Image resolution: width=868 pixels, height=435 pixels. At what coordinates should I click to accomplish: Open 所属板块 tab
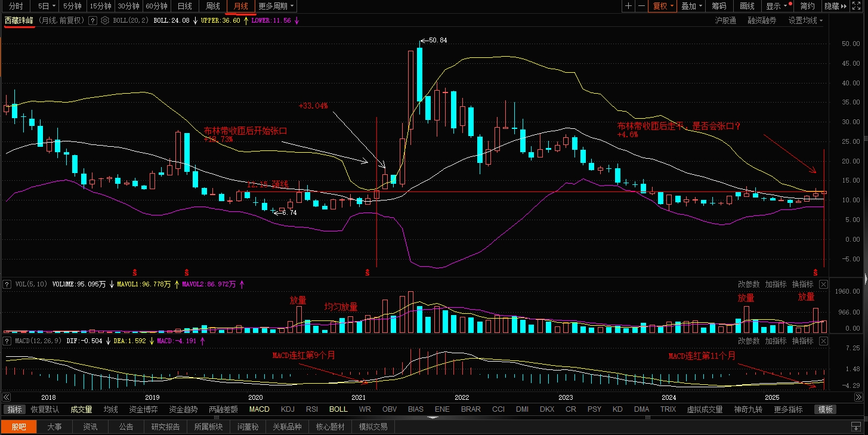[208, 427]
